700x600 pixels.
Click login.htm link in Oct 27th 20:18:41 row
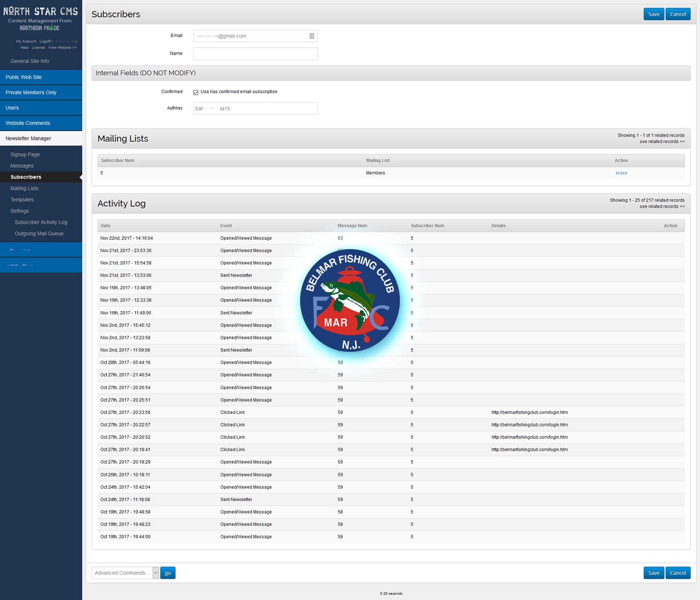530,450
